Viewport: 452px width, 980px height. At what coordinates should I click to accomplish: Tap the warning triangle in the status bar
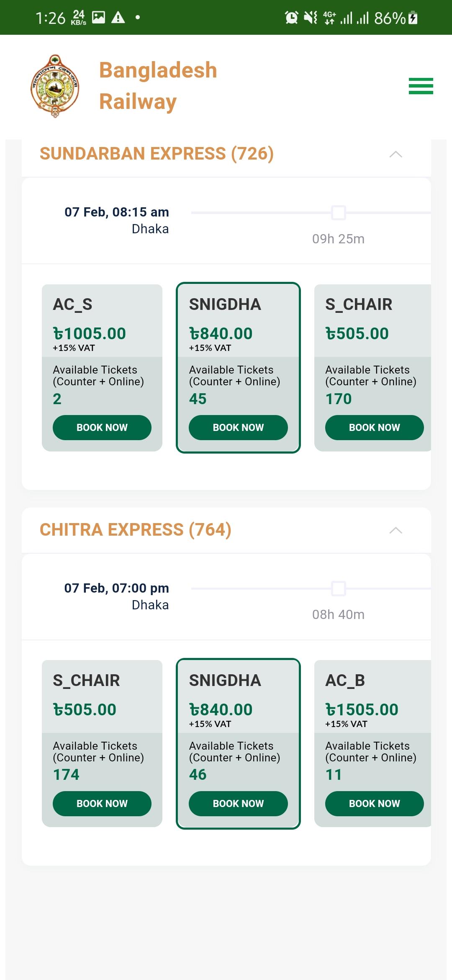[118, 18]
